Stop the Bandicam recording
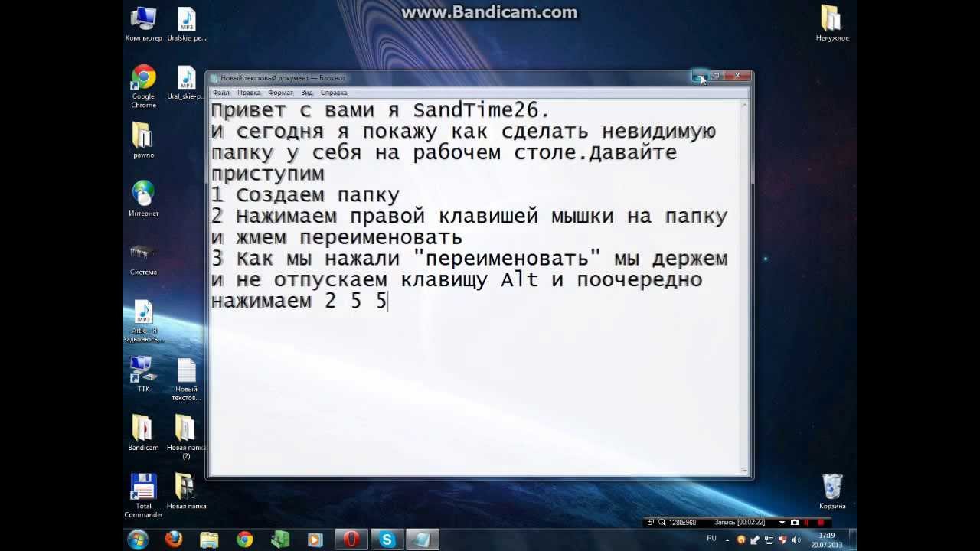This screenshot has height=551, width=980. 821,523
